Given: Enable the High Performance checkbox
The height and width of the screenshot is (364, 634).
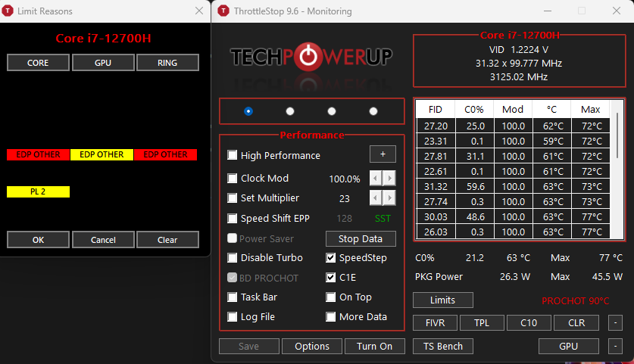Looking at the screenshot, I should 232,155.
